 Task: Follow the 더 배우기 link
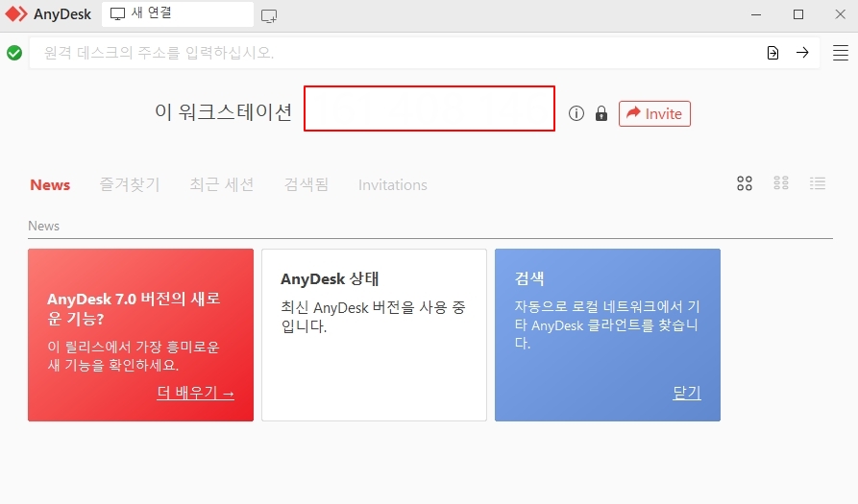click(195, 393)
